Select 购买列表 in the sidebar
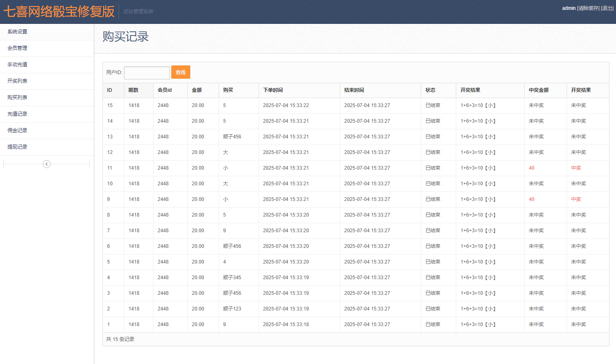This screenshot has width=616, height=364. (x=17, y=98)
